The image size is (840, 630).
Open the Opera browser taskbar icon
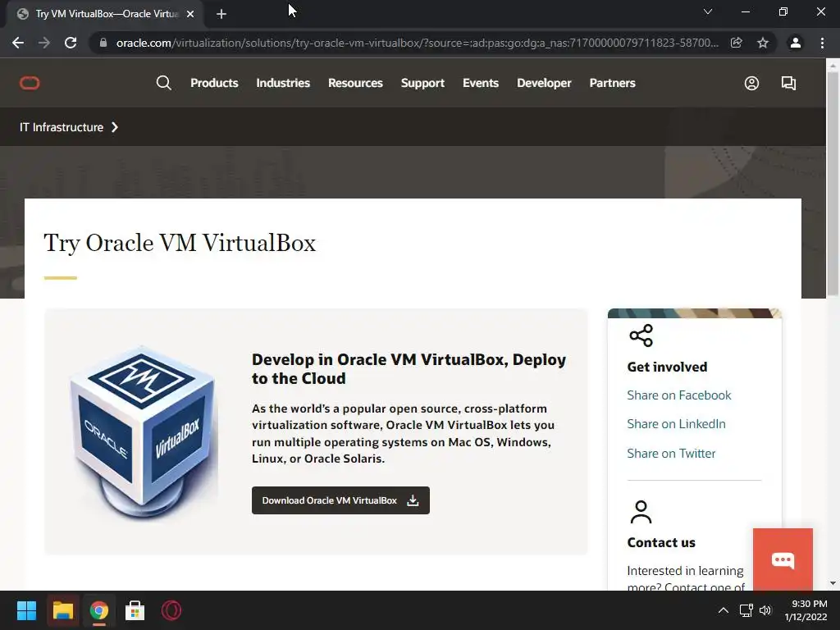coord(171,610)
